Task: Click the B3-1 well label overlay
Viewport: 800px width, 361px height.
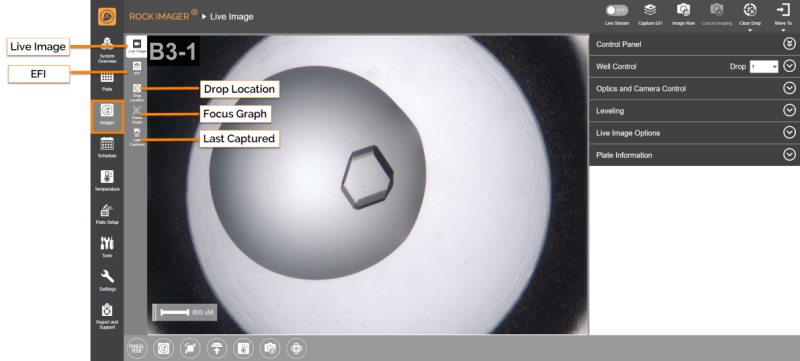Action: click(173, 50)
